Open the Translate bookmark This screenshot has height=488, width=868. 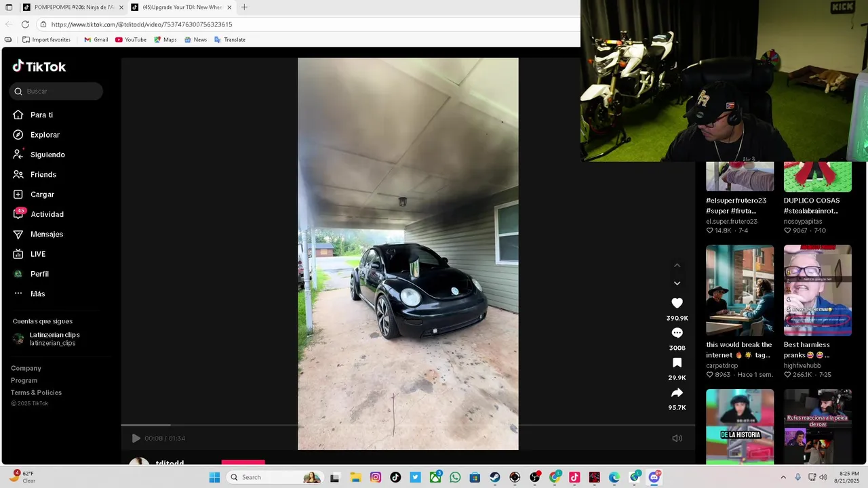pos(229,40)
